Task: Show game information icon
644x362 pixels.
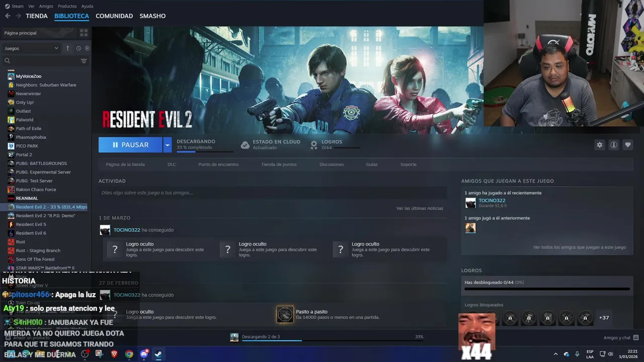Action: [614, 145]
